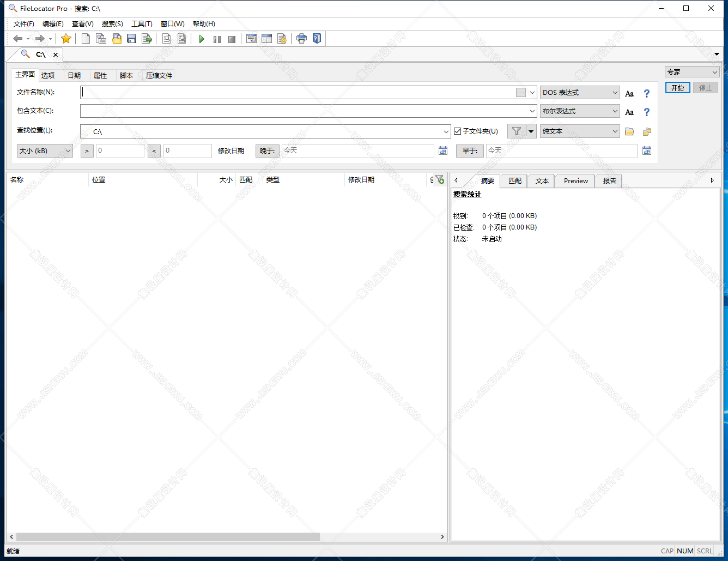Image resolution: width=728 pixels, height=561 pixels.
Task: Open the 纯文本 dropdown
Action: click(x=580, y=131)
